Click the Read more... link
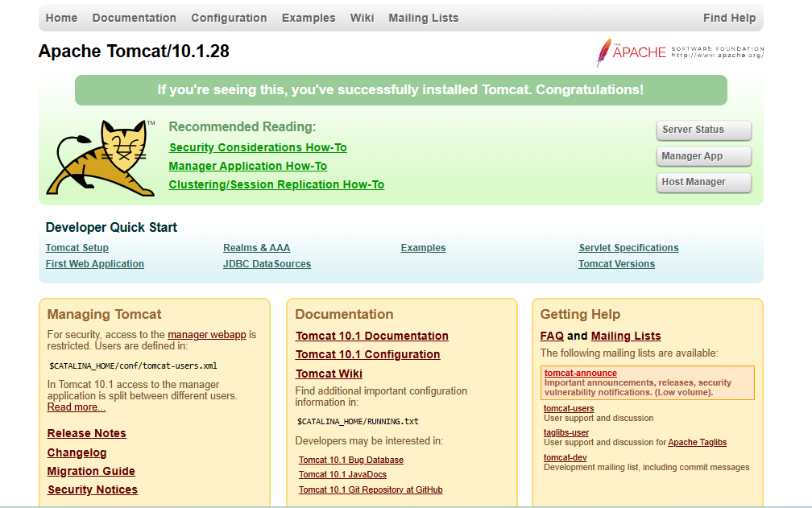 point(77,407)
